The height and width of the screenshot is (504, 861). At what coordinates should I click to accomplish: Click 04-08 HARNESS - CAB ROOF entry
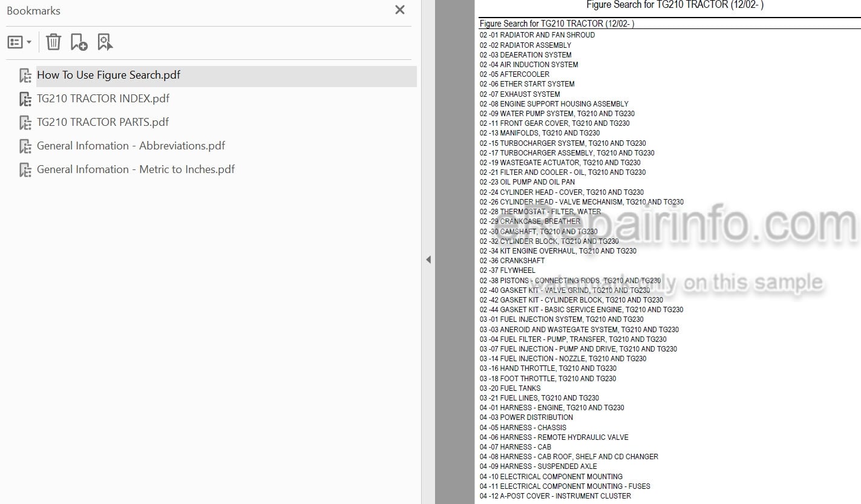pos(569,457)
